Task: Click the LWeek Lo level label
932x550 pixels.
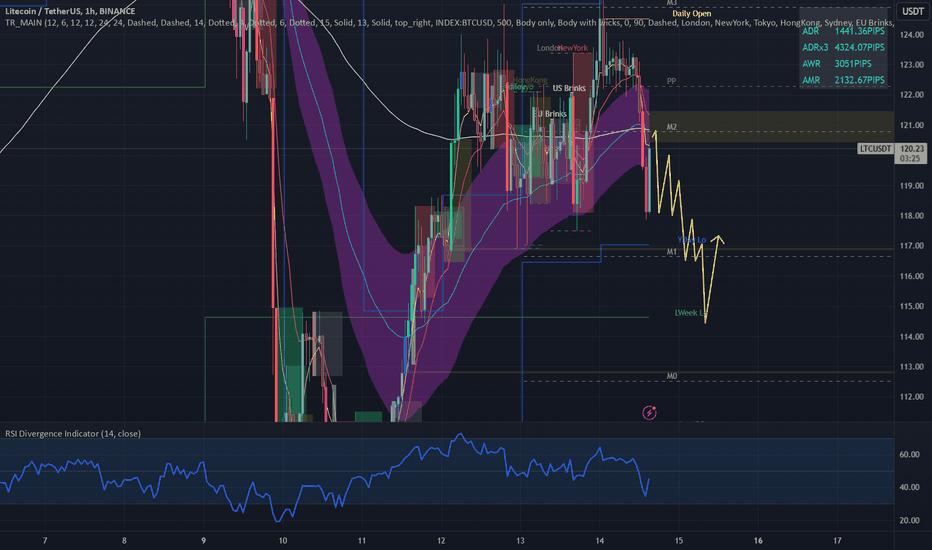Action: pos(690,313)
